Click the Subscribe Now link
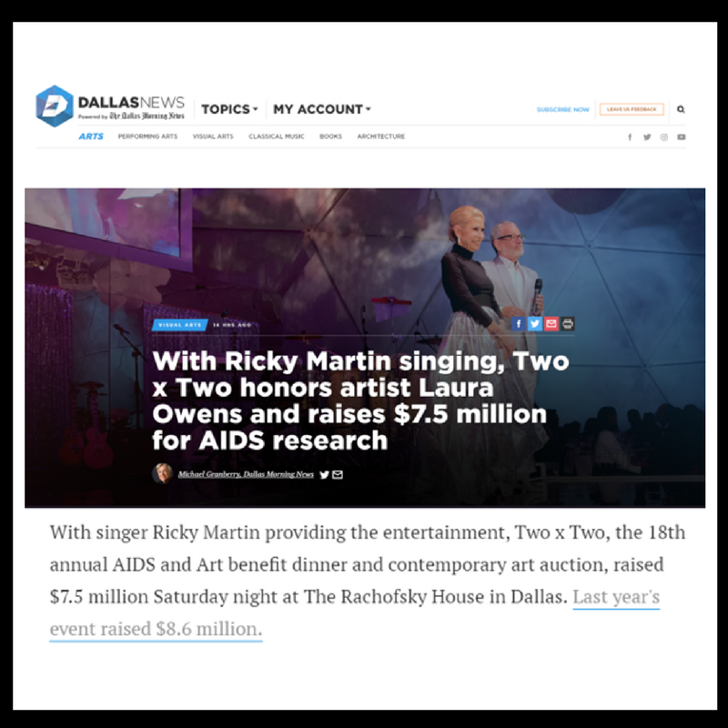Viewport: 728px width, 728px height. (562, 109)
